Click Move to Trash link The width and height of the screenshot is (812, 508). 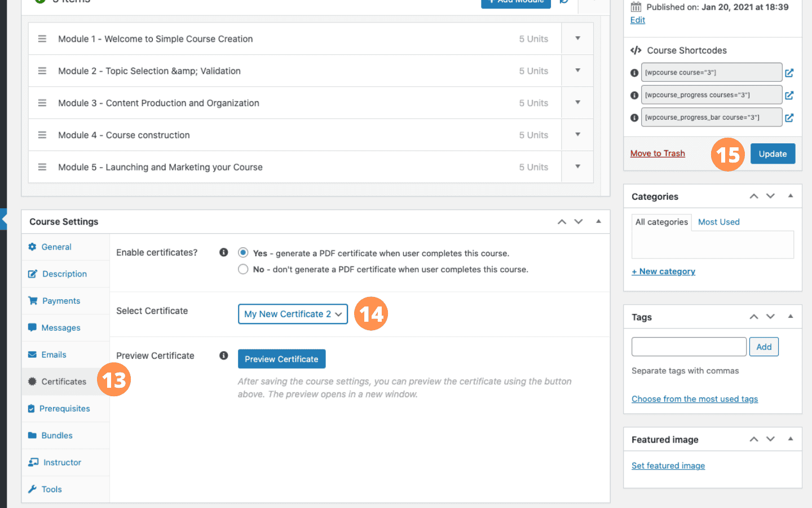657,154
